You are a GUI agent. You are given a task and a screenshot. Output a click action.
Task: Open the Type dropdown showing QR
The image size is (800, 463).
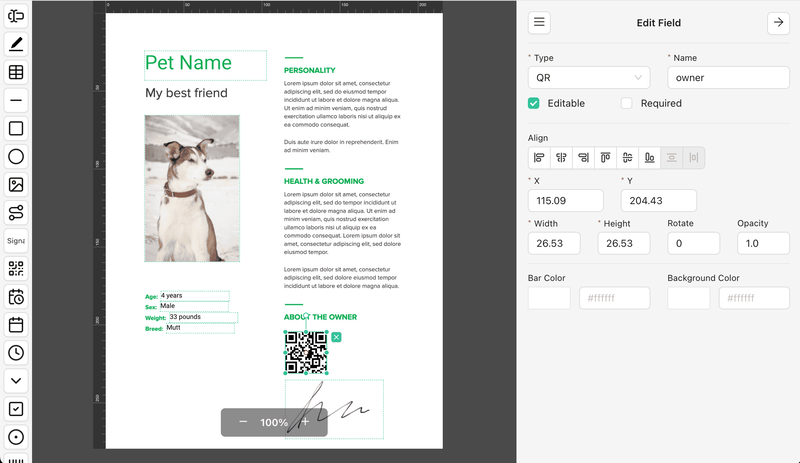click(589, 78)
